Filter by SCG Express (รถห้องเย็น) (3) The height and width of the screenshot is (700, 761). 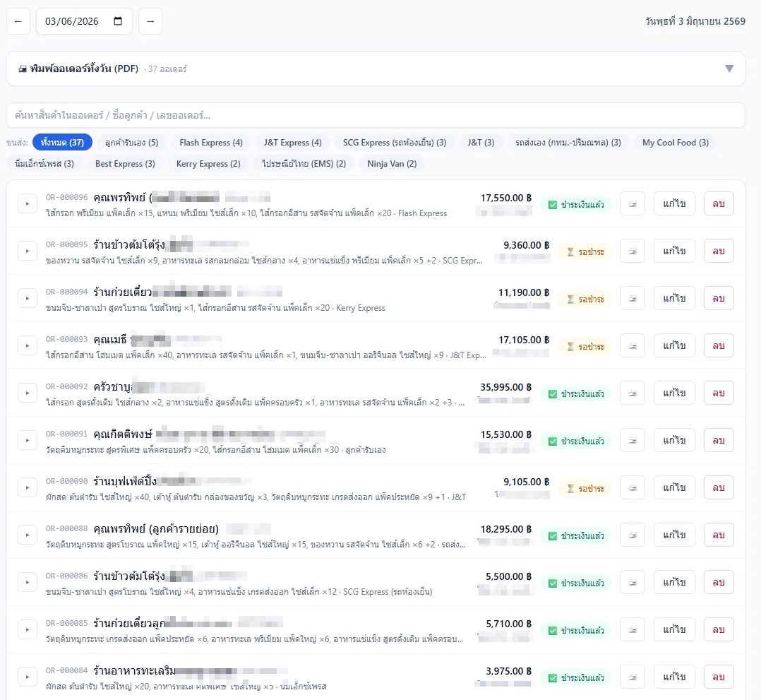pyautogui.click(x=395, y=143)
